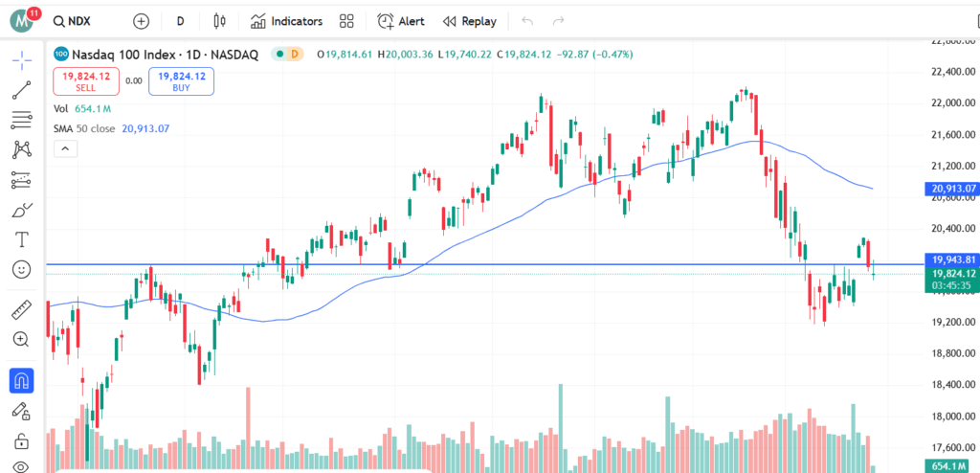This screenshot has width=980, height=473.
Task: Click the -92.87 (-0.47%) change value
Action: [594, 55]
